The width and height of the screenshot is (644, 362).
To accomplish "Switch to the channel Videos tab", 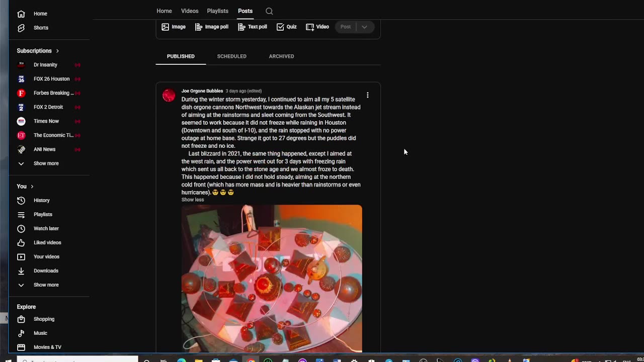I will [x=190, y=11].
